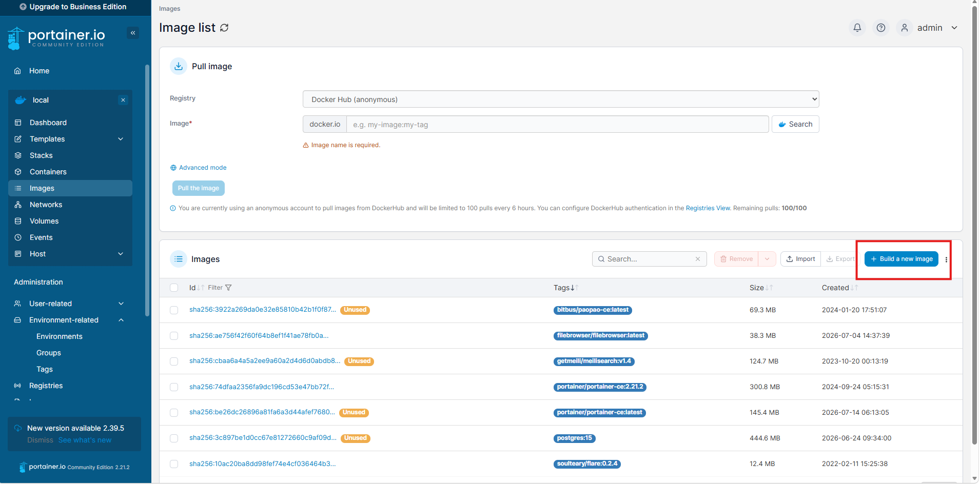980x484 pixels.
Task: Expand the Host submenu
Action: point(121,254)
